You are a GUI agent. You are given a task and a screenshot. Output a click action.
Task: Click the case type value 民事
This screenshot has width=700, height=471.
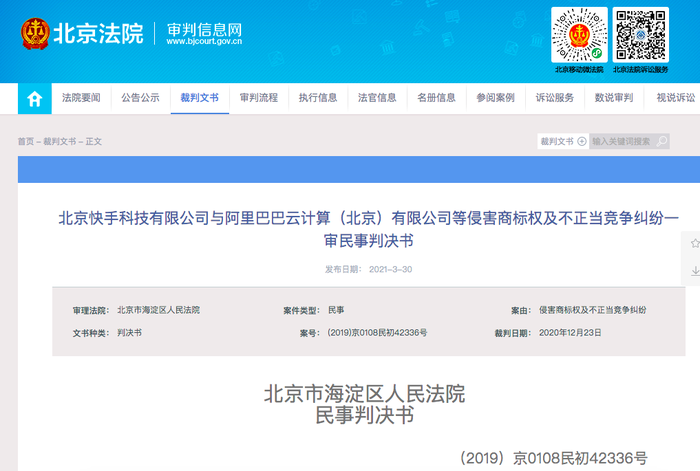(x=336, y=310)
